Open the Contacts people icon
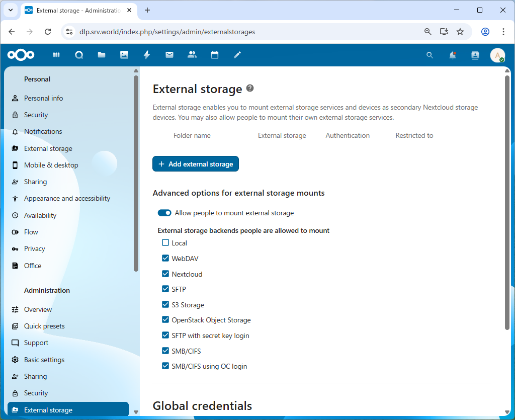Viewport: 515px width, 420px height. tap(192, 55)
